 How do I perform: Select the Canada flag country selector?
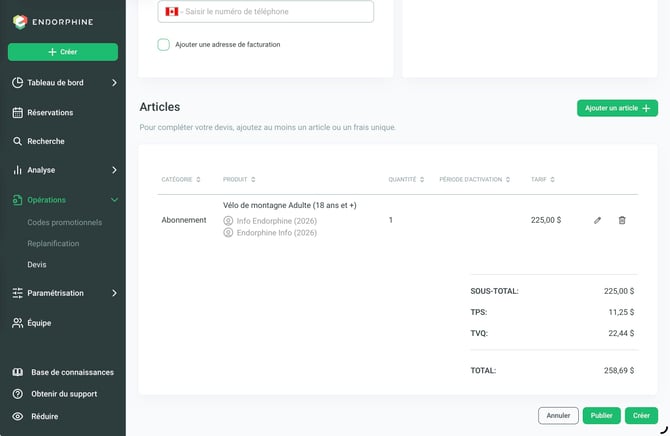(172, 12)
